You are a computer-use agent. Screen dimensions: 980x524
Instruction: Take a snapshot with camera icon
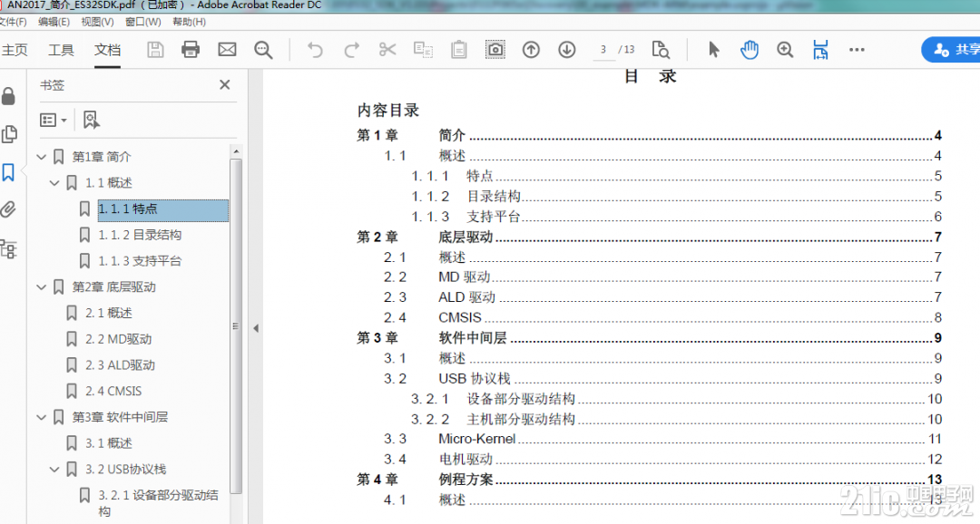point(495,49)
